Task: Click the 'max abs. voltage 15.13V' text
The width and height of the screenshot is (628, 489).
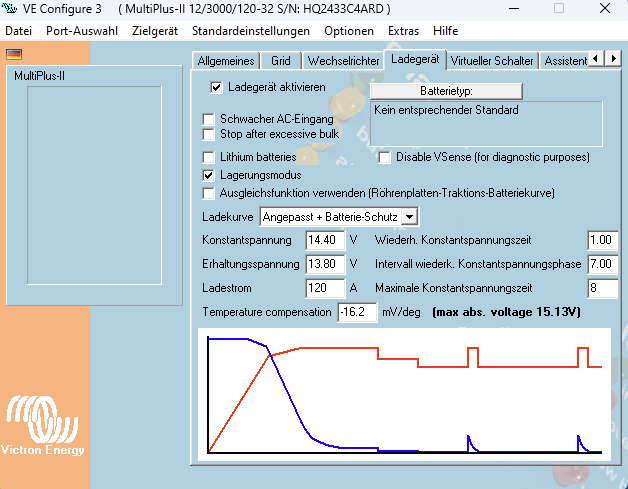Action: point(506,312)
